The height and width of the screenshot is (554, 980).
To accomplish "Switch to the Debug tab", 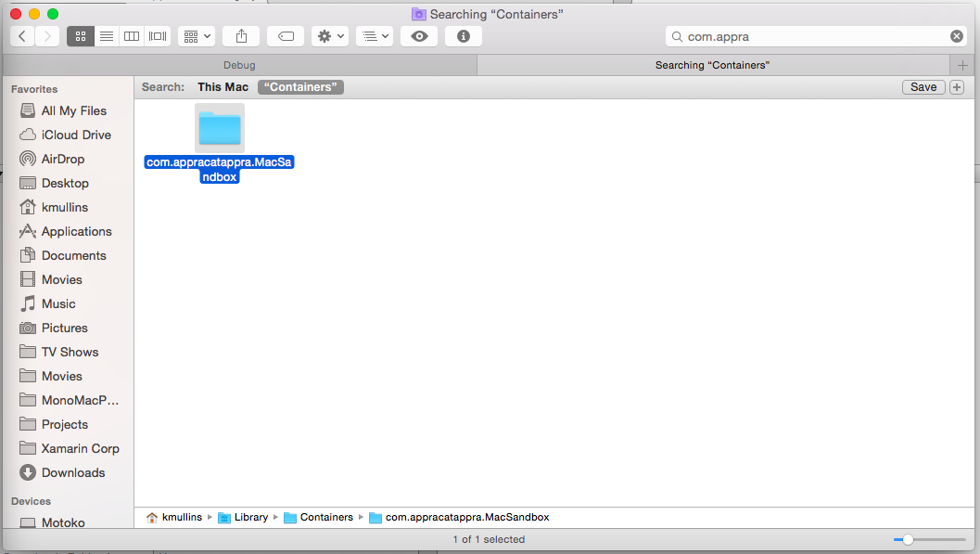I will [x=239, y=65].
